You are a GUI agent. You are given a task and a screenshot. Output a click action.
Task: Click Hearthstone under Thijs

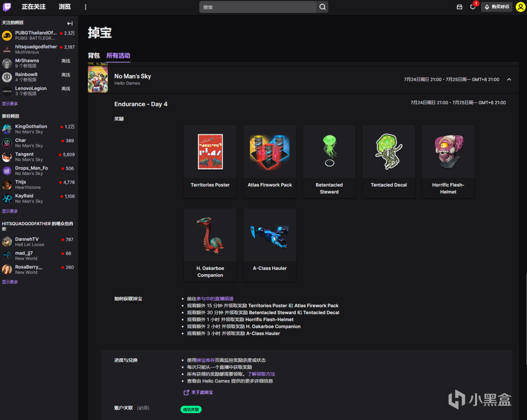[28, 187]
